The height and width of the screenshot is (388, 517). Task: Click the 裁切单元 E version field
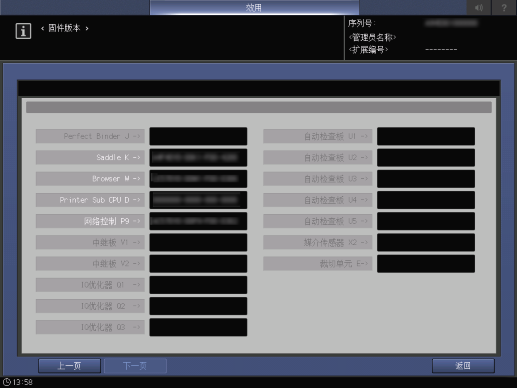(426, 264)
